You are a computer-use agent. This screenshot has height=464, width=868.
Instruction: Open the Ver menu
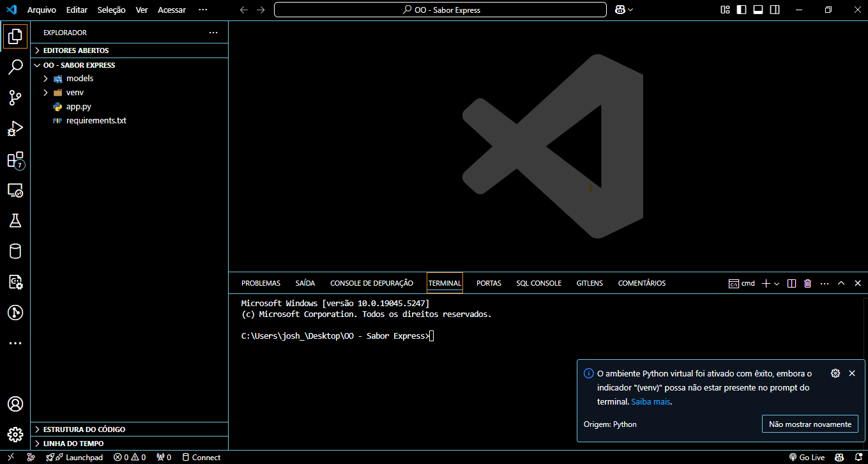point(142,10)
